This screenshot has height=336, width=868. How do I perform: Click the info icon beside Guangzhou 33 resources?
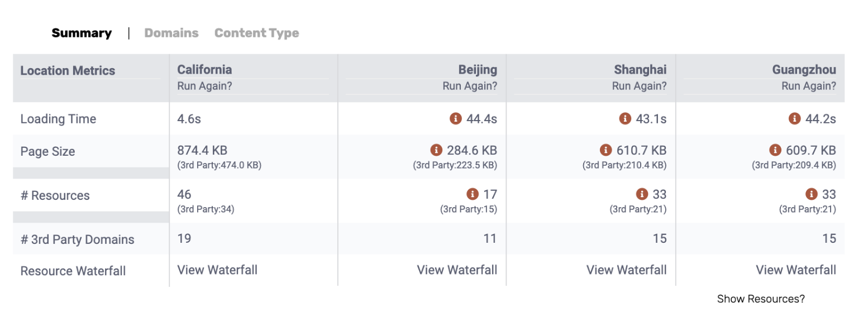pos(812,194)
